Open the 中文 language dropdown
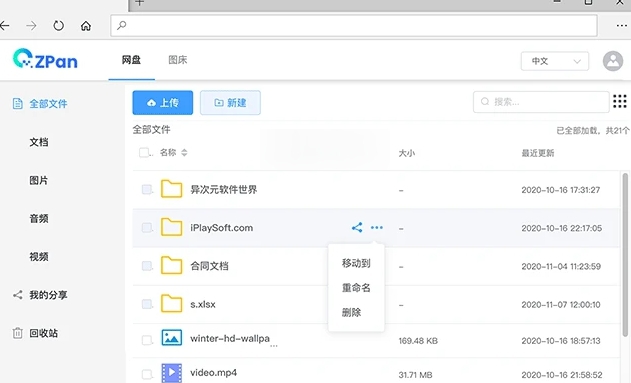 (x=555, y=61)
